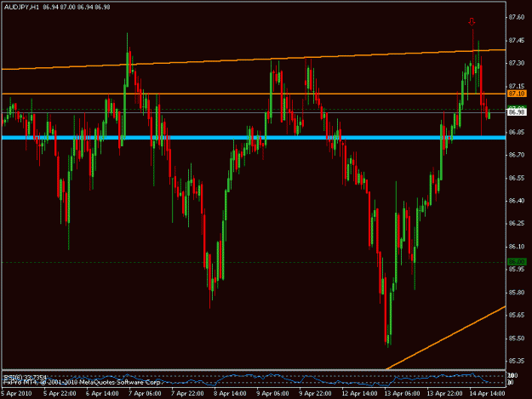Click the 6 Apr 14:00 time label

(x=102, y=394)
